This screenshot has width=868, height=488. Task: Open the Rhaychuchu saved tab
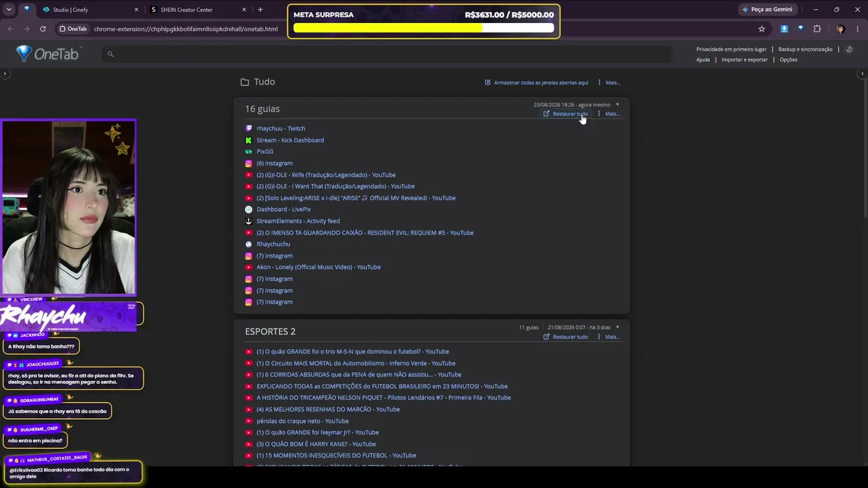(x=273, y=244)
